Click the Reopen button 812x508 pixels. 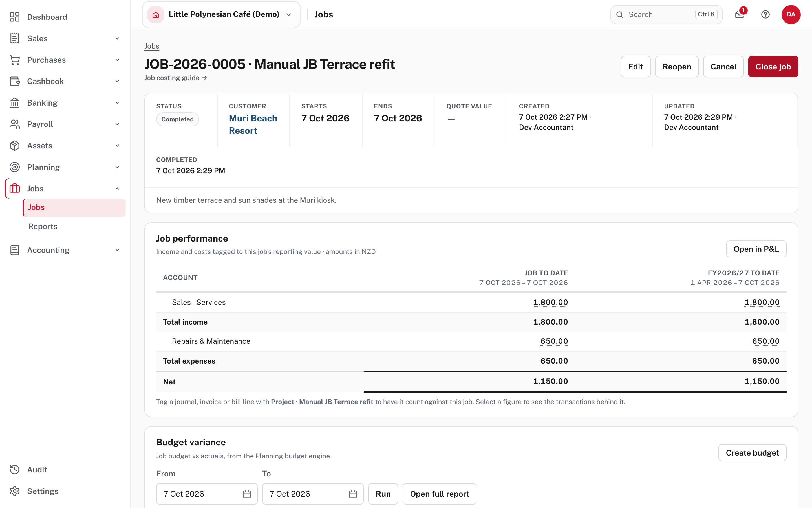point(676,67)
